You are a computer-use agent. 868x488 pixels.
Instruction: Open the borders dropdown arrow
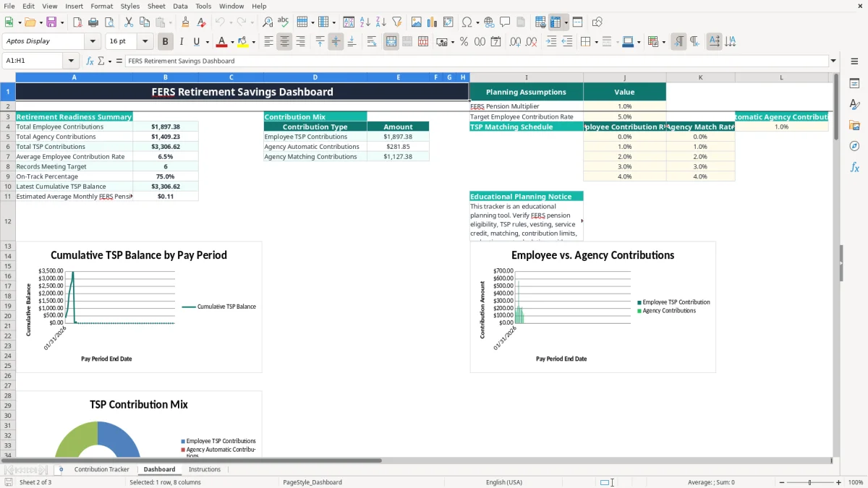[597, 42]
